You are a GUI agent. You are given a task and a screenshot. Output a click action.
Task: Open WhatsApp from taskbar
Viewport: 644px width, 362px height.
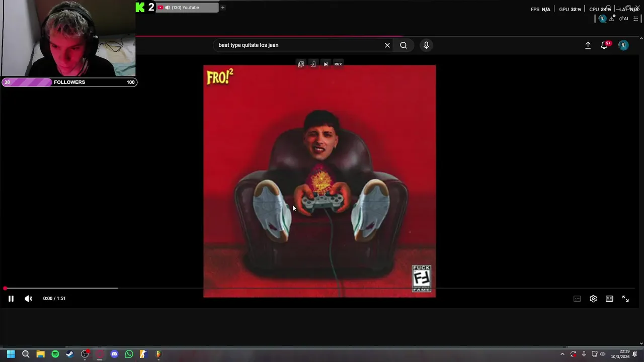click(129, 354)
